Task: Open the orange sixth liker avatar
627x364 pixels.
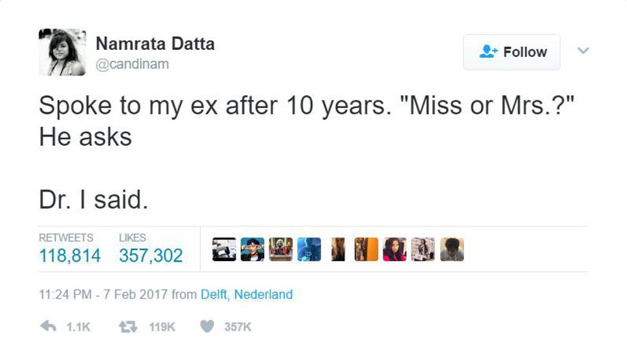Action: (366, 249)
